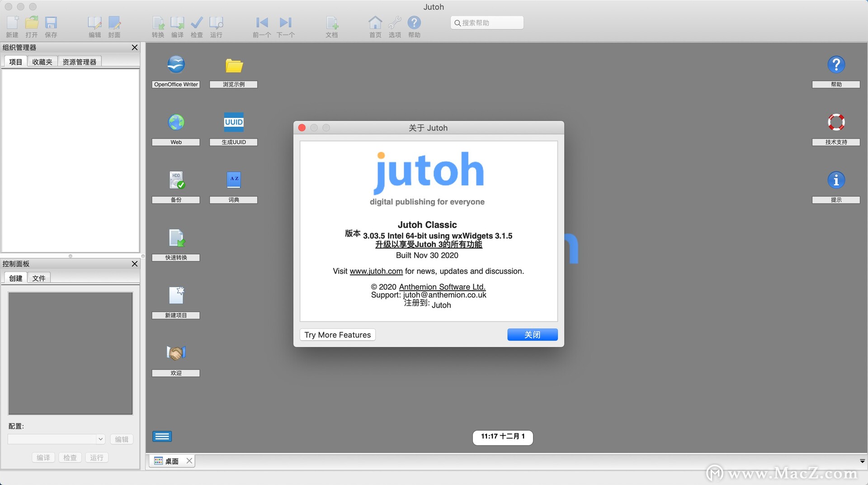The image size is (868, 485).
Task: Click the Web globe desktop icon
Action: click(176, 122)
